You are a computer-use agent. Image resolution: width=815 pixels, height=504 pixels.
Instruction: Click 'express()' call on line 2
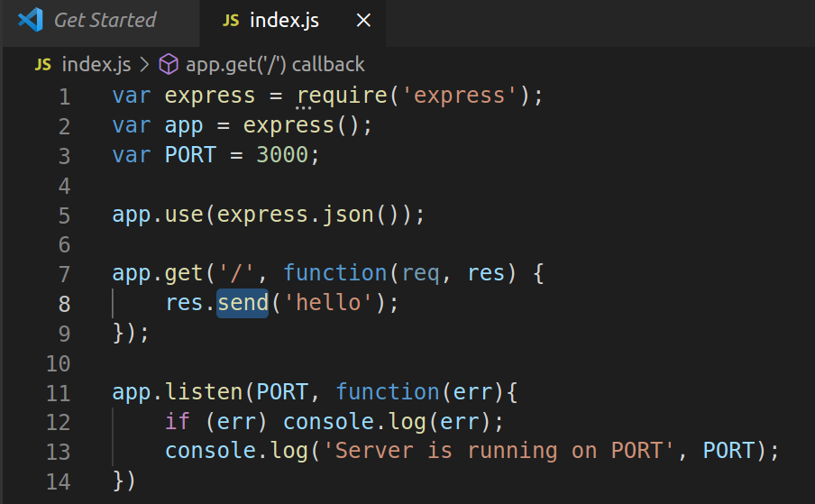click(301, 126)
